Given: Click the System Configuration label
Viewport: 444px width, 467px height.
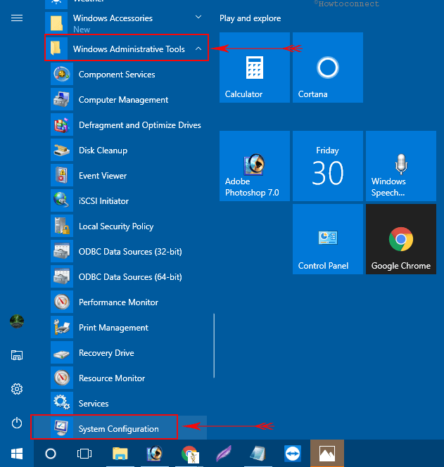Looking at the screenshot, I should (x=119, y=429).
